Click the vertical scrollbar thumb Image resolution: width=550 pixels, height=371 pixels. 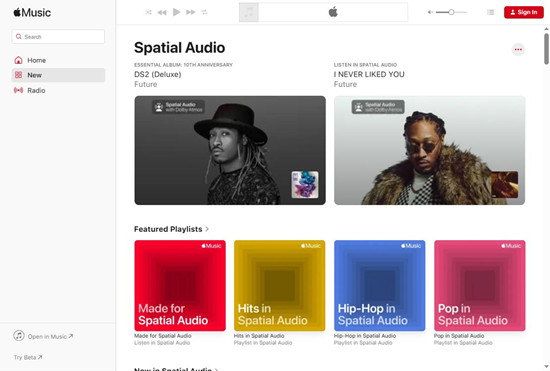coord(546,49)
